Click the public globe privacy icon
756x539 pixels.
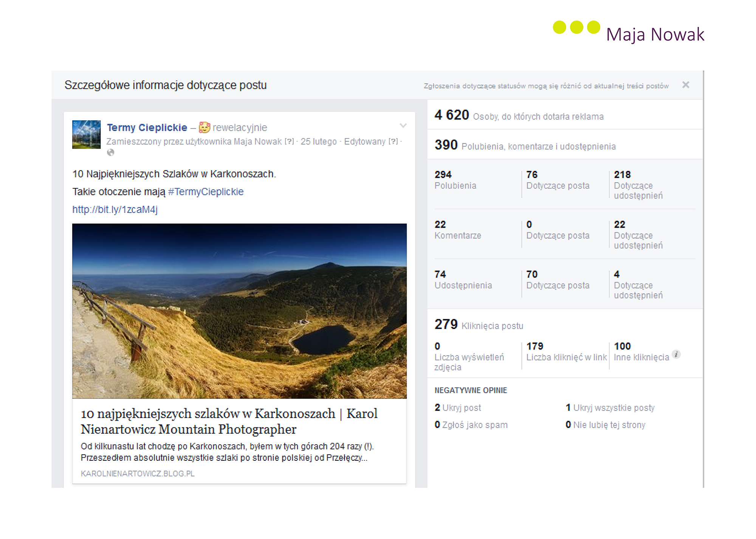coord(110,152)
